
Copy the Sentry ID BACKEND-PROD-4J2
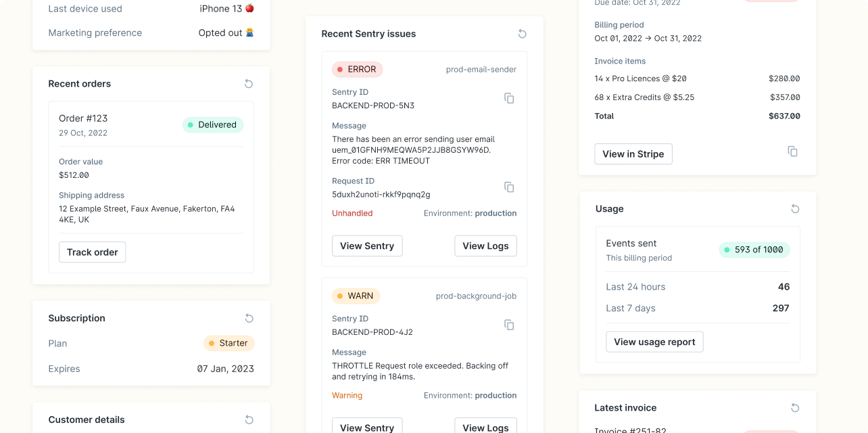(x=509, y=325)
